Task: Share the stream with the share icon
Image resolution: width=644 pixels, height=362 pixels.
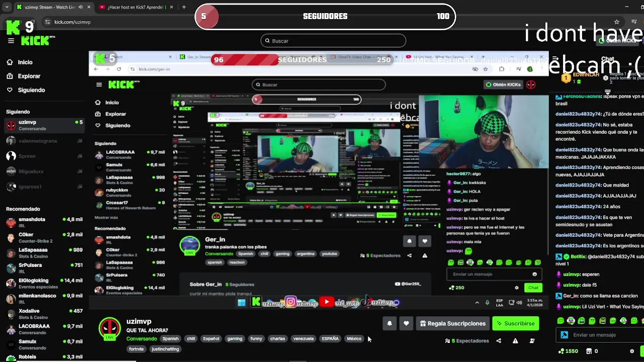Action: point(499,341)
